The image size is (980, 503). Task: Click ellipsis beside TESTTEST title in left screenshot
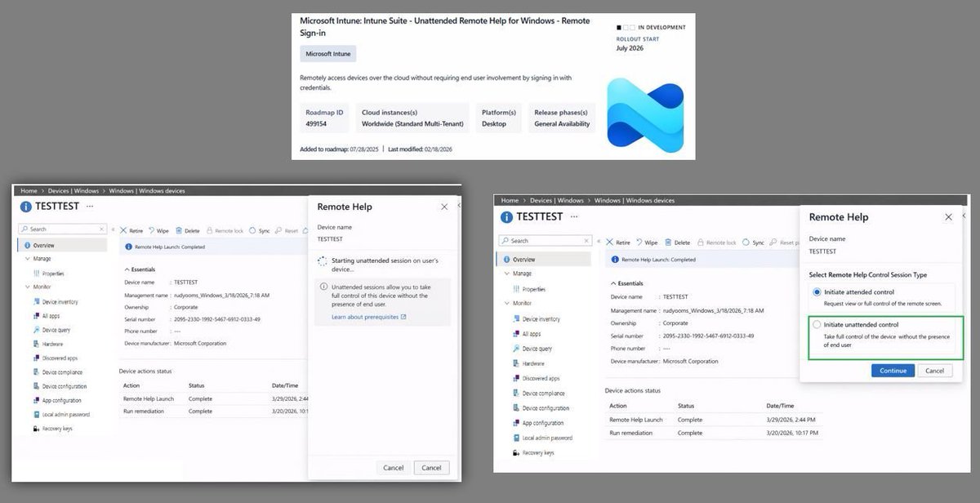click(x=90, y=206)
